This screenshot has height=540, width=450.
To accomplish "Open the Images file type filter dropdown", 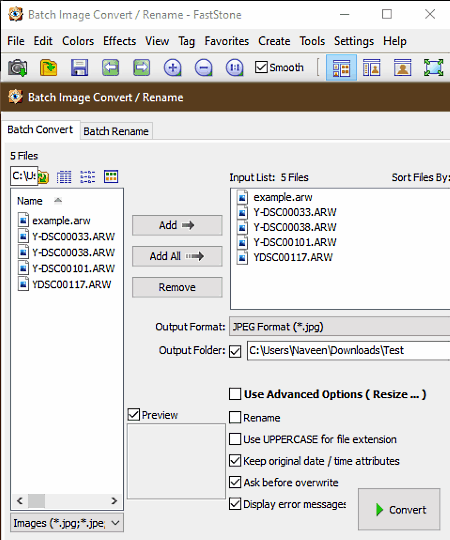I will coord(67,523).
